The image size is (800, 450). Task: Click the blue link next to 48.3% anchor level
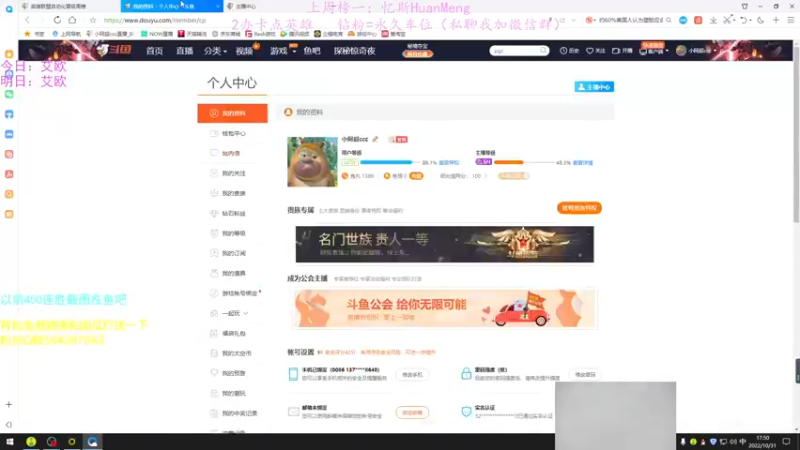click(583, 163)
